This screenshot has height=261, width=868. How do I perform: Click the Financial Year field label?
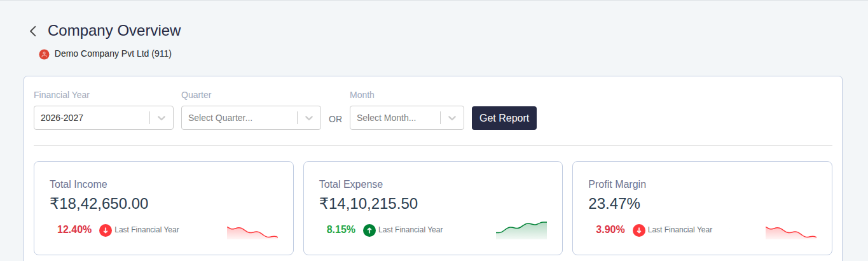(x=62, y=95)
